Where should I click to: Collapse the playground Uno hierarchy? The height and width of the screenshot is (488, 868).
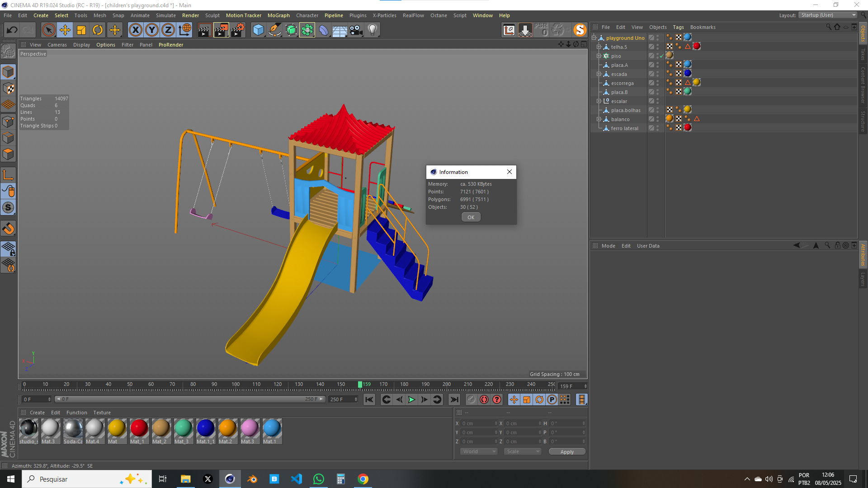pyautogui.click(x=594, y=38)
